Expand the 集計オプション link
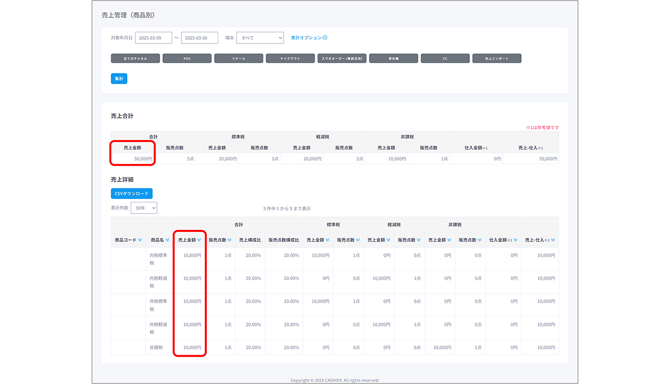Viewport: 670px width, 384px height. 306,38
